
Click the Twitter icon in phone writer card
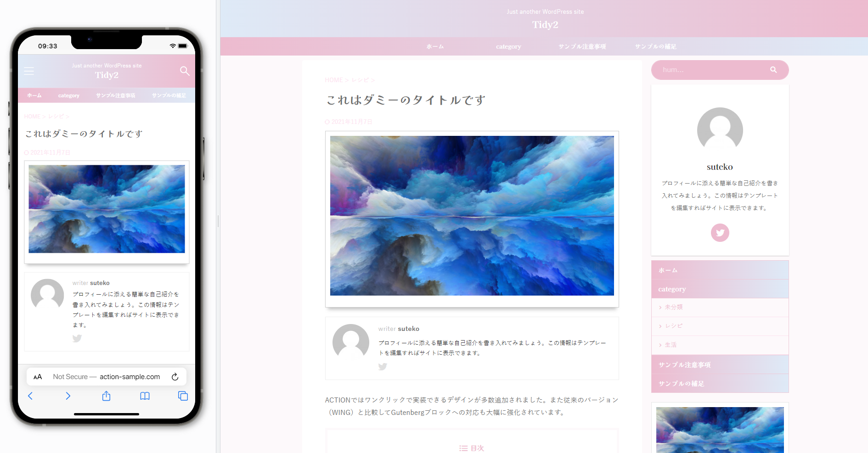[x=77, y=338]
